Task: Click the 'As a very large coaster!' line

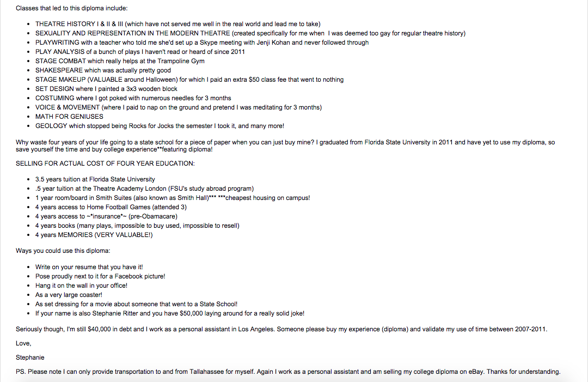Action: tap(69, 295)
